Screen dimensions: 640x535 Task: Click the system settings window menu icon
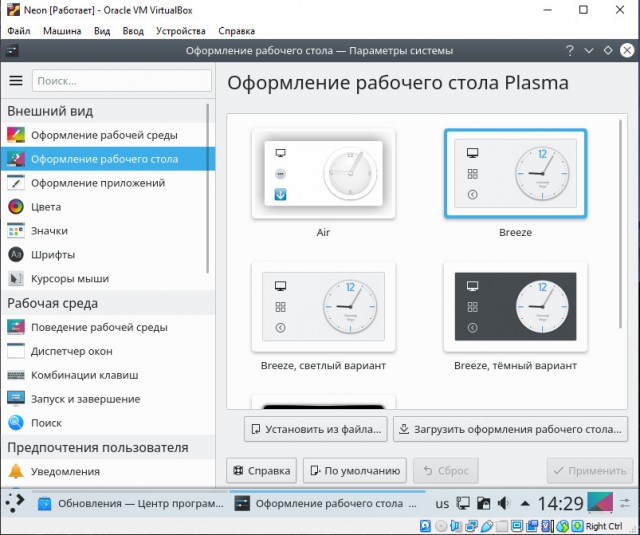pyautogui.click(x=12, y=51)
